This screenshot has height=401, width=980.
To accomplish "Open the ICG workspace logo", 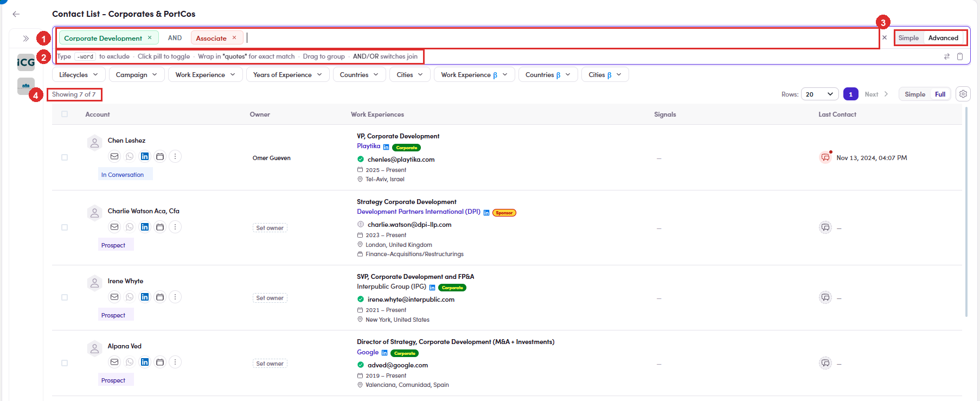I will coord(26,62).
